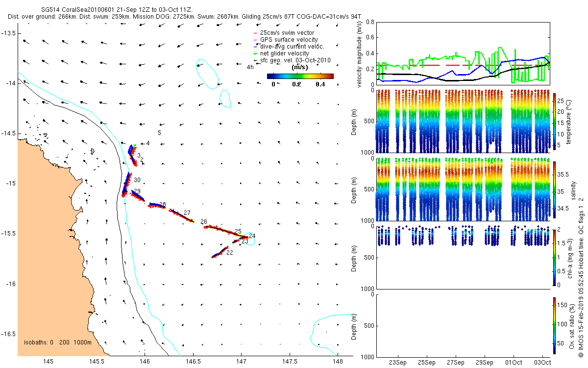Click the '25Sep' date label on the time axis

tap(427, 362)
